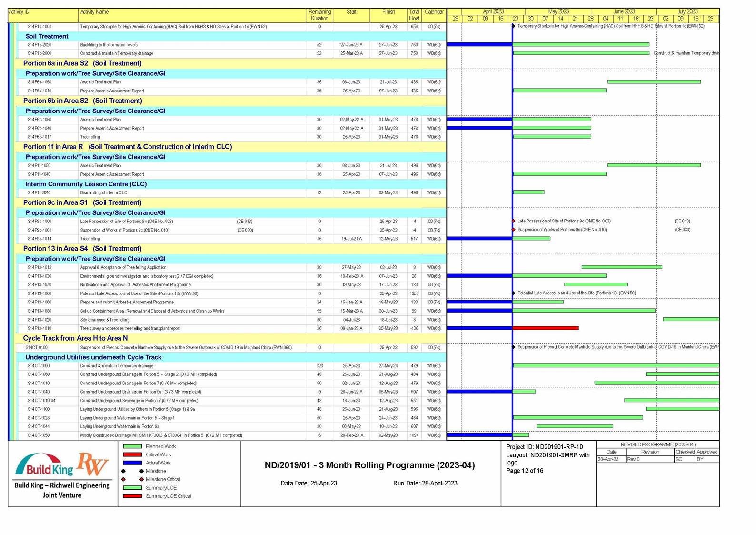The width and height of the screenshot is (756, 535).
Task: Select 'Backfilling to the formation levels' activity name
Action: click(x=109, y=45)
